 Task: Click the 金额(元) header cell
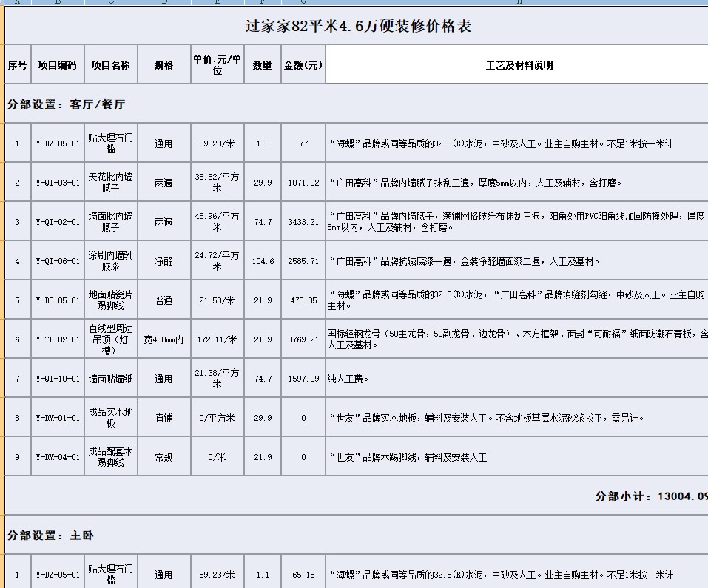(303, 64)
